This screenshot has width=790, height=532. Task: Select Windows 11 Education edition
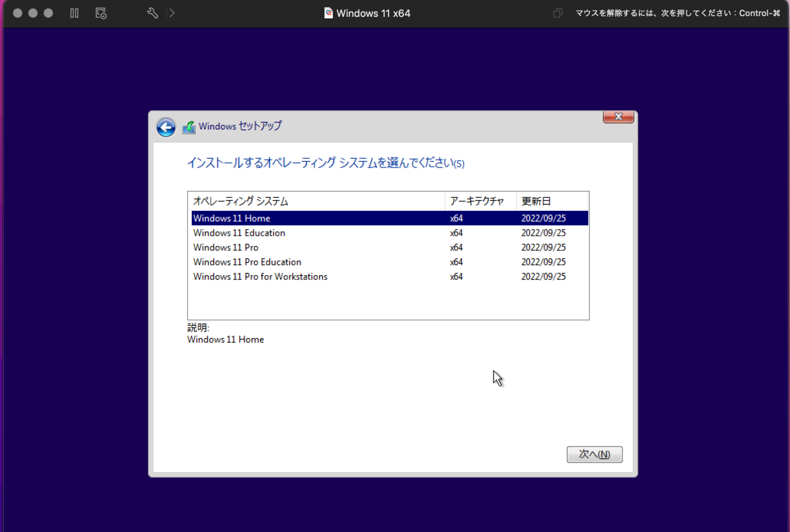(239, 233)
